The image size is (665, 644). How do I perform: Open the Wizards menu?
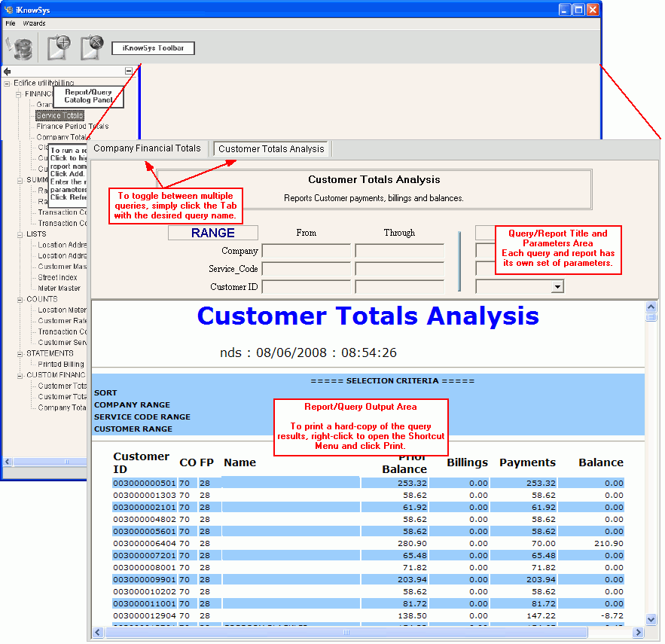34,23
